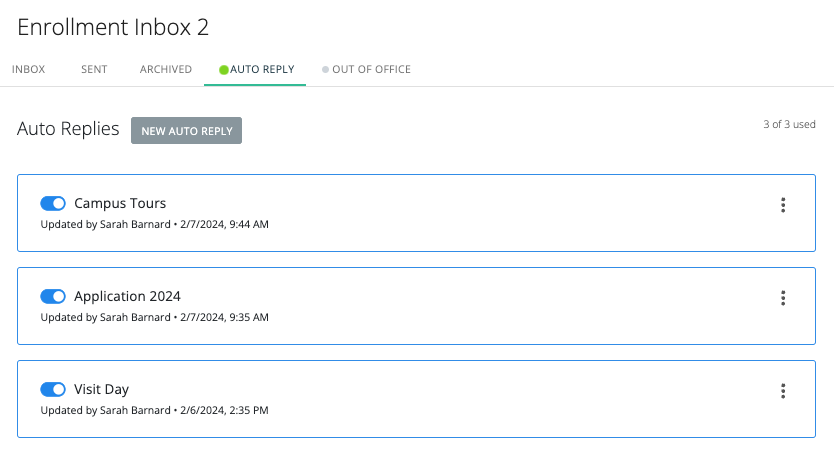Switch off the Visit Day auto reply

click(x=53, y=390)
